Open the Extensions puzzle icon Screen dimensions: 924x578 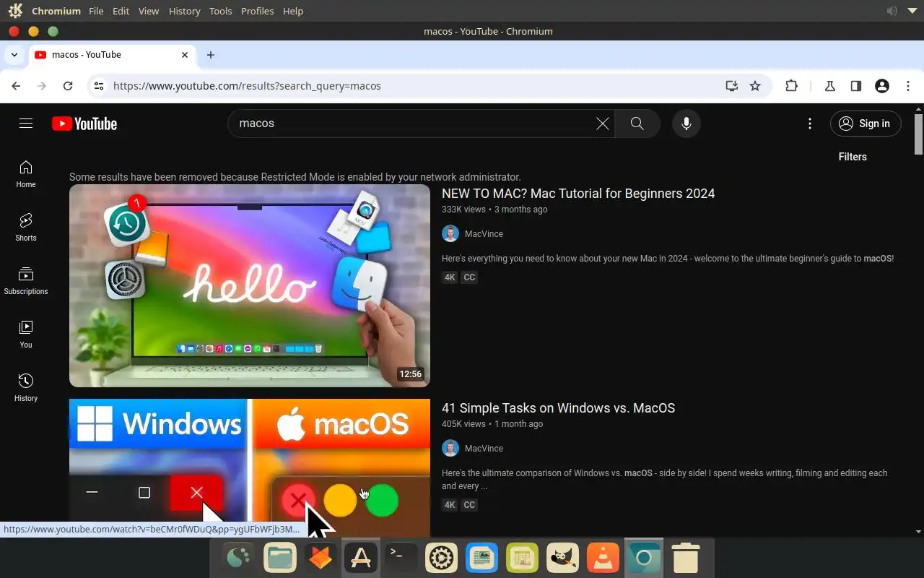point(792,86)
